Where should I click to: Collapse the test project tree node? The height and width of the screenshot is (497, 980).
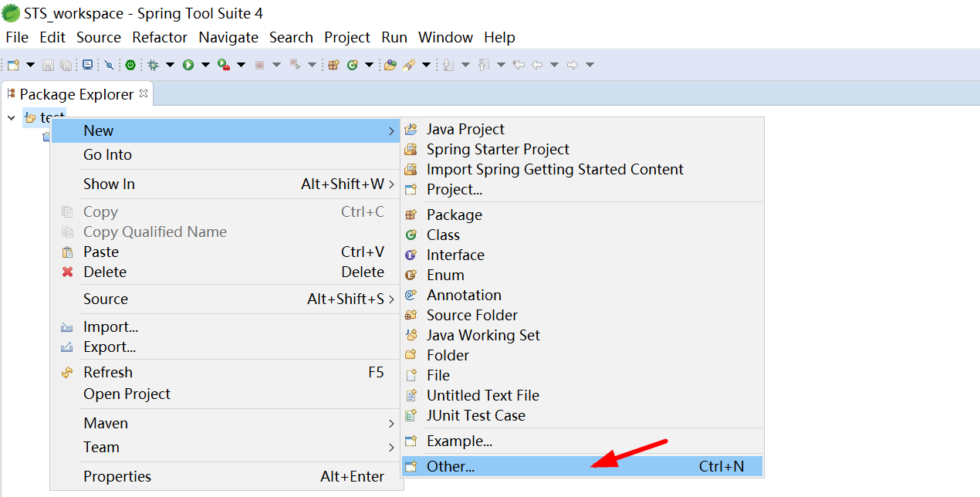tap(11, 117)
